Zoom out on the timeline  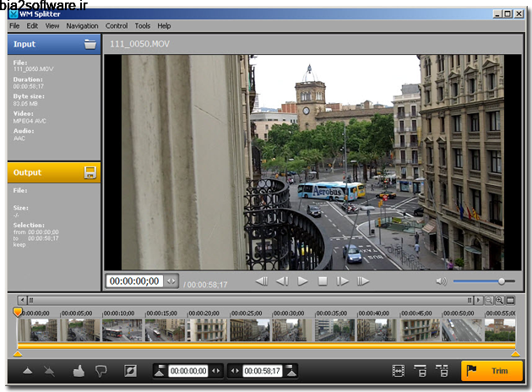coord(490,300)
